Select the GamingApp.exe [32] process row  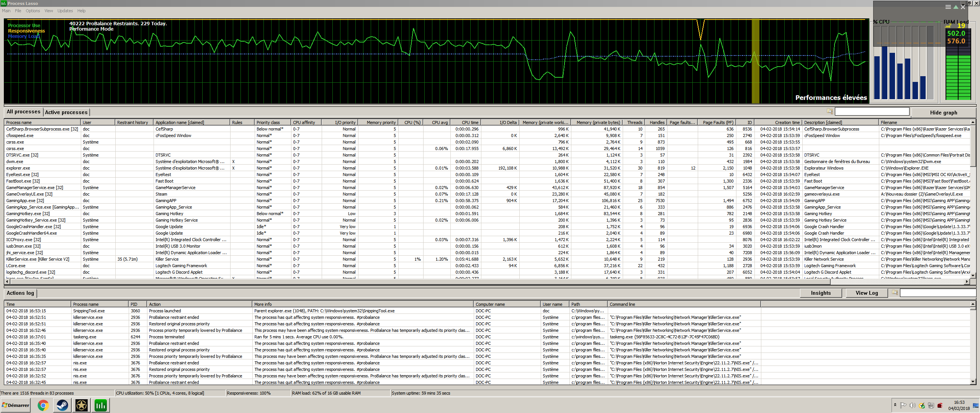487,201
